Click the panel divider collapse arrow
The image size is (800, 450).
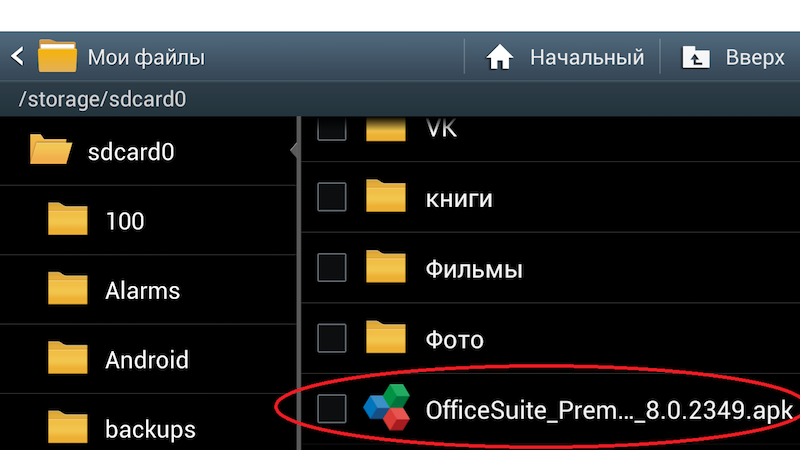(x=294, y=150)
